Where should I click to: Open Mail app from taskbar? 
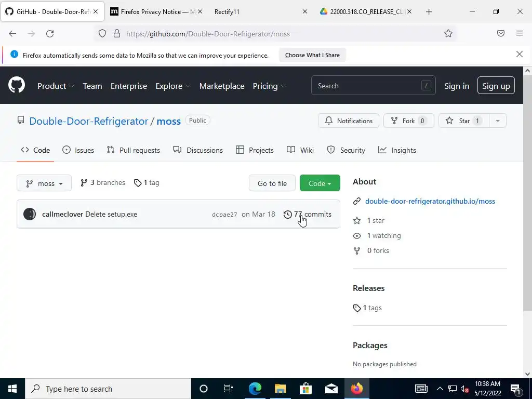[331, 389]
